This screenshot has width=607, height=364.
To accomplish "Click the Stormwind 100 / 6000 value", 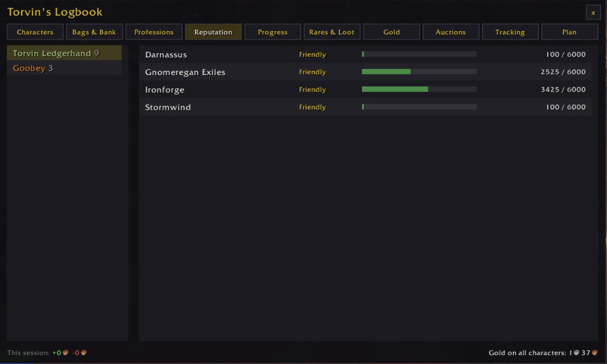I will [565, 107].
